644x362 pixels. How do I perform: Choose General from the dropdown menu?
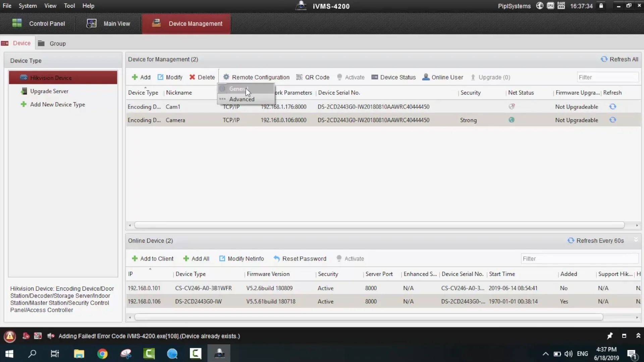click(246, 89)
